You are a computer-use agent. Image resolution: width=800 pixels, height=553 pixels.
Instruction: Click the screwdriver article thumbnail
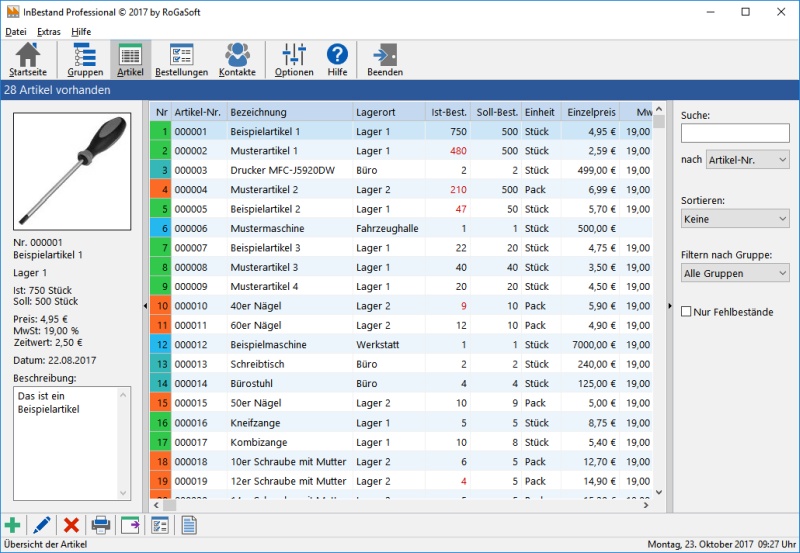[71, 171]
